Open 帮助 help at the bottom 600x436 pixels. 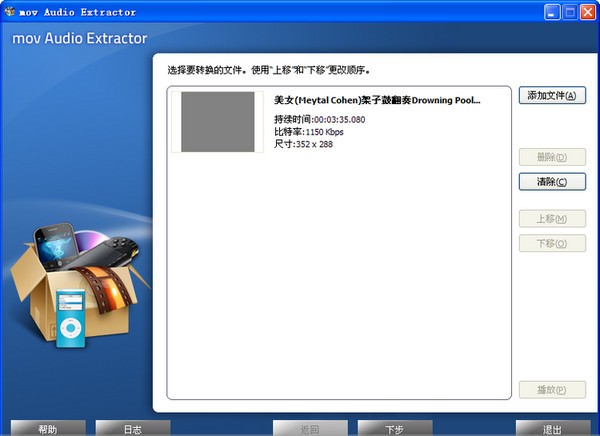pos(48,428)
